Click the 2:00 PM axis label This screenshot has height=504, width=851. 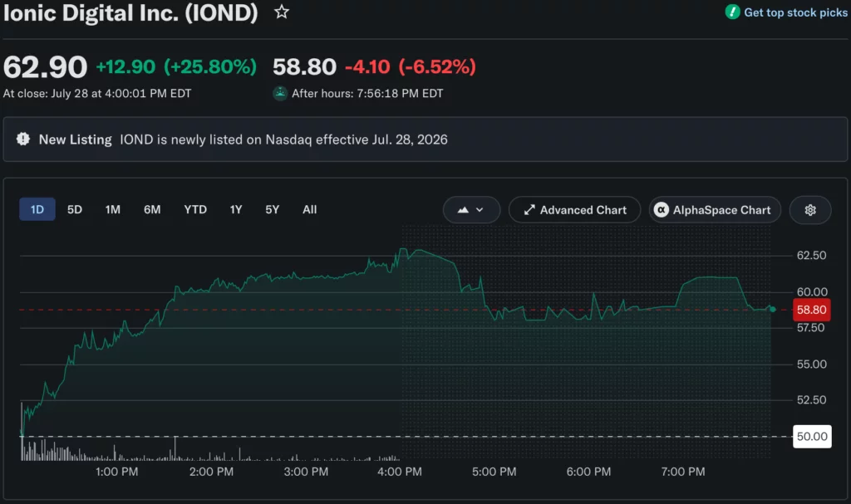point(211,472)
